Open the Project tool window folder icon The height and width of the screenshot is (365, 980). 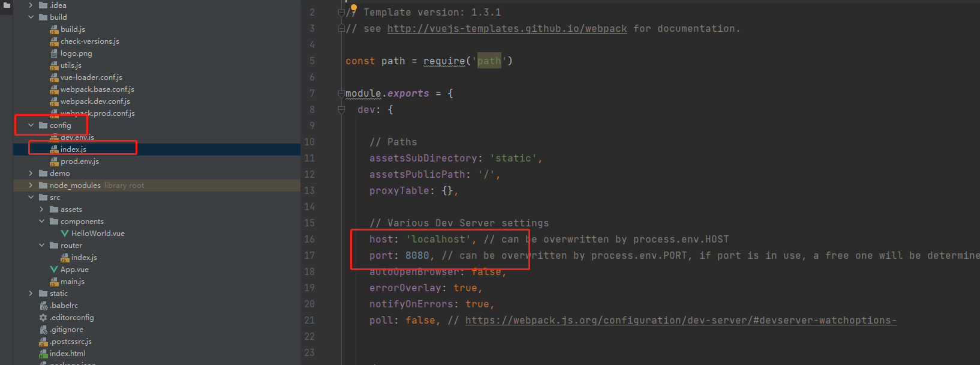click(7, 5)
